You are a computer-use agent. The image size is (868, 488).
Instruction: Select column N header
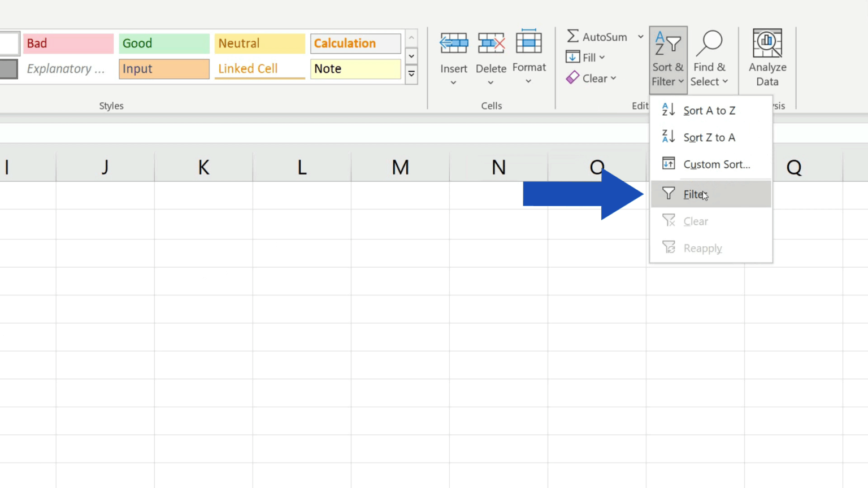(x=498, y=166)
